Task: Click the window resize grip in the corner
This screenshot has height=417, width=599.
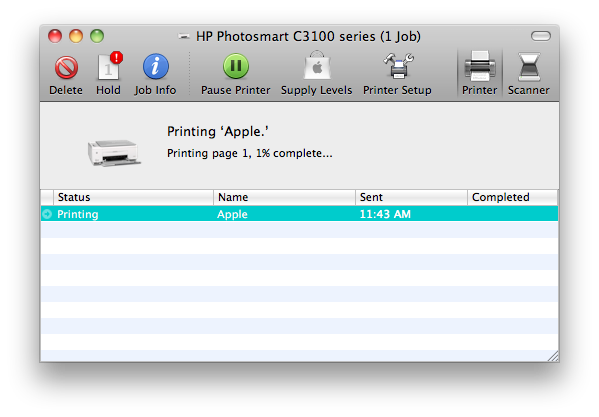Action: pos(553,356)
